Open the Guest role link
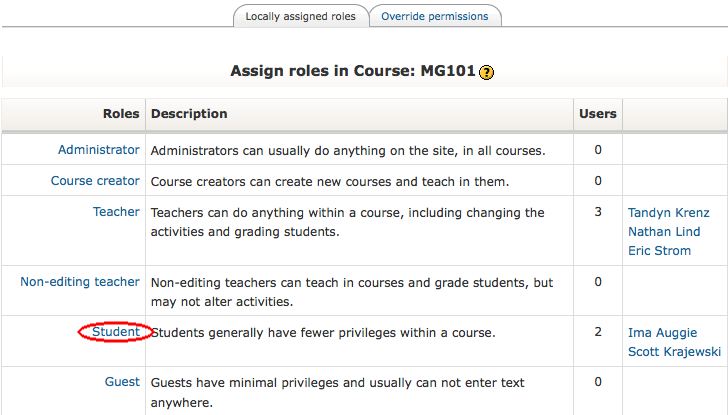This screenshot has width=728, height=415. pyautogui.click(x=122, y=382)
